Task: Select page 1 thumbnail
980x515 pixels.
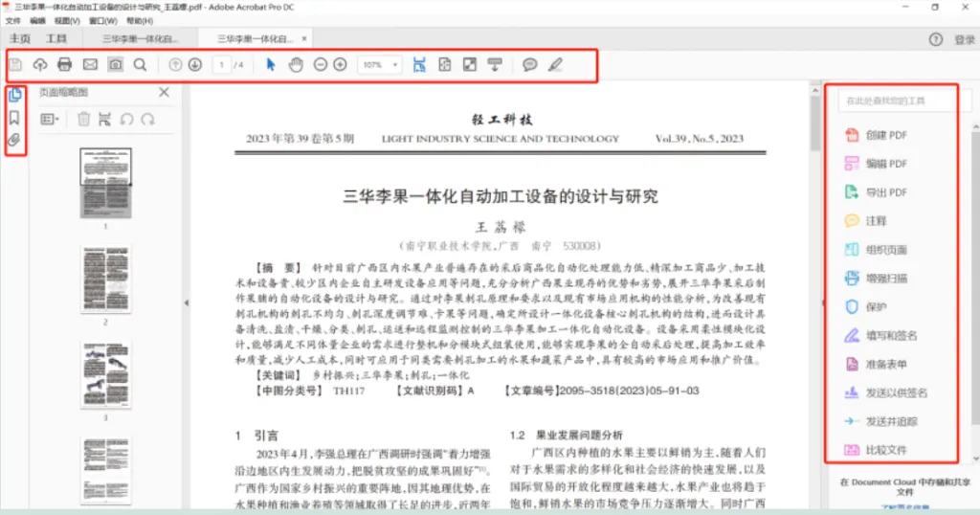Action: 105,183
